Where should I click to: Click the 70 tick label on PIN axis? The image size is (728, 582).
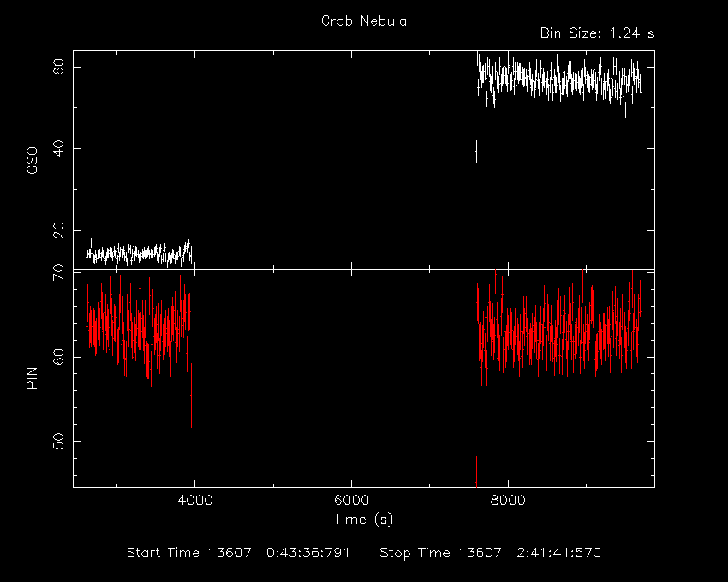coord(59,273)
